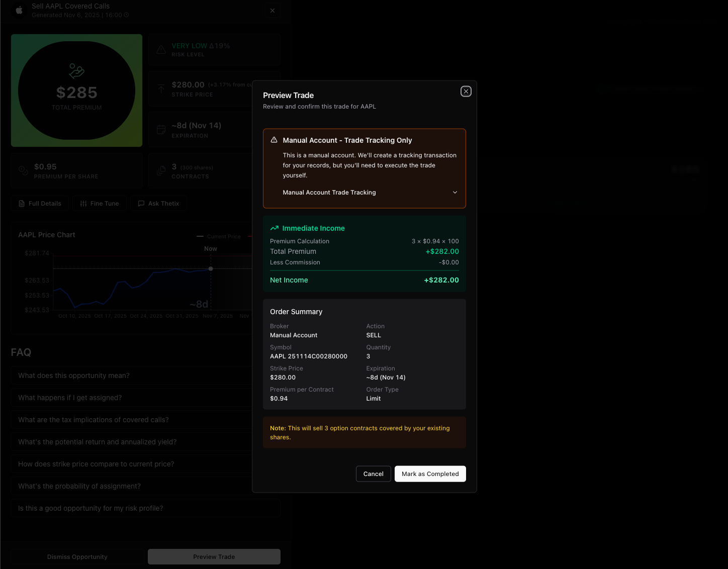The height and width of the screenshot is (569, 728).
Task: Open the Fine Tune option
Action: click(100, 204)
